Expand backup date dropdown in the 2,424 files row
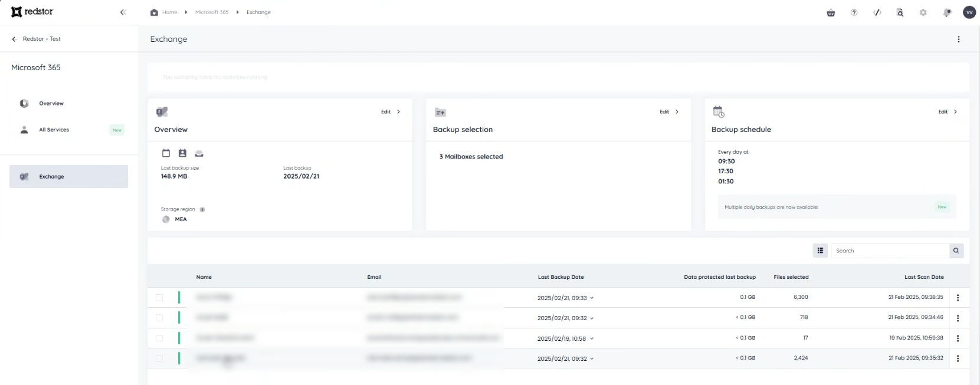This screenshot has height=385, width=980. (x=592, y=359)
